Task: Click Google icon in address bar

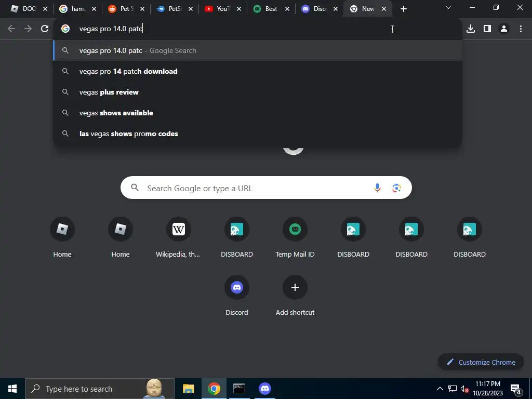Action: coord(65,29)
